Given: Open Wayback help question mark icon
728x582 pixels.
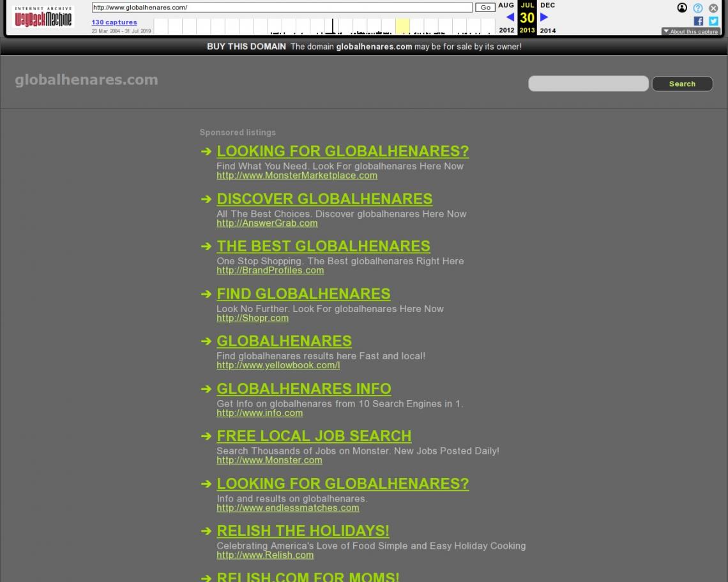Looking at the screenshot, I should (698, 8).
